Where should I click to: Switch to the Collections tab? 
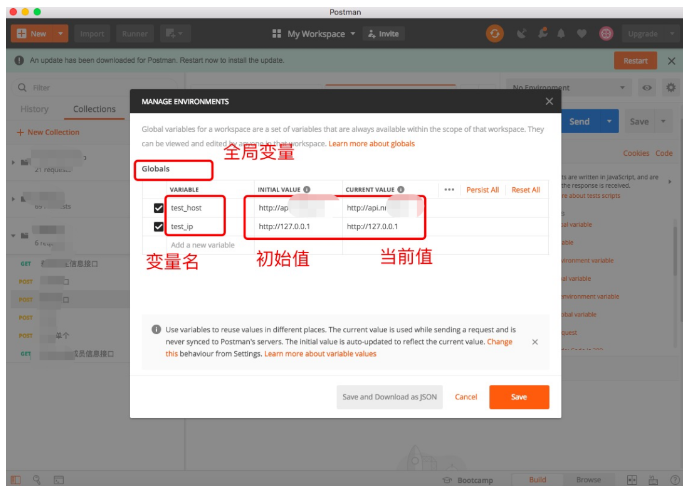pos(94,109)
